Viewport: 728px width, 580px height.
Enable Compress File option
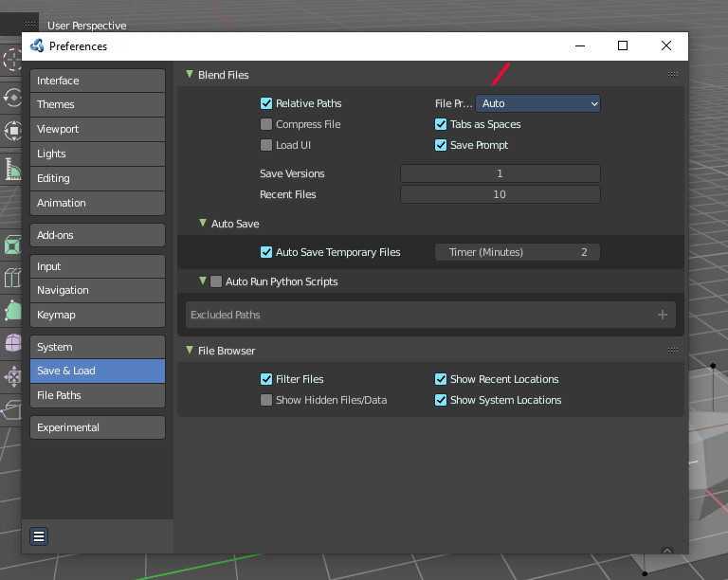click(266, 124)
